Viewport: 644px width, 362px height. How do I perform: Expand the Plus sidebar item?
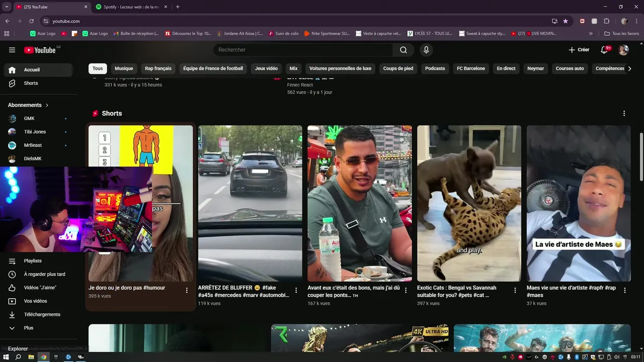pos(38,328)
